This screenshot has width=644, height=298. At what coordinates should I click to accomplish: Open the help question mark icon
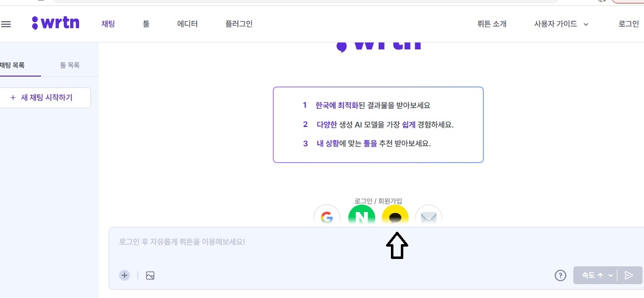[x=560, y=275]
